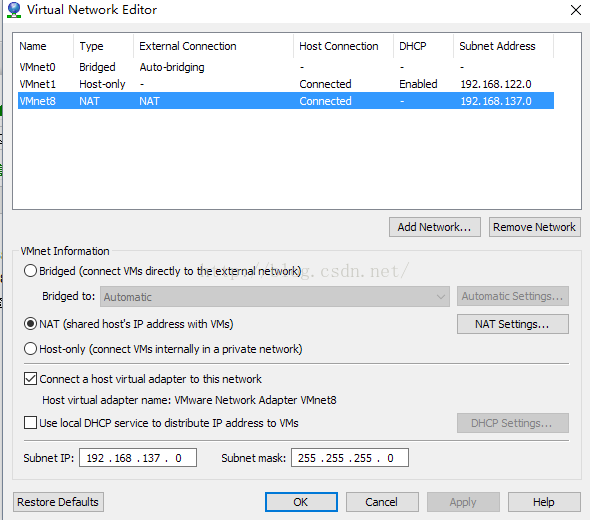Click Connected in the VMnet1 row
Screen dimensions: 590x520
pos(325,84)
